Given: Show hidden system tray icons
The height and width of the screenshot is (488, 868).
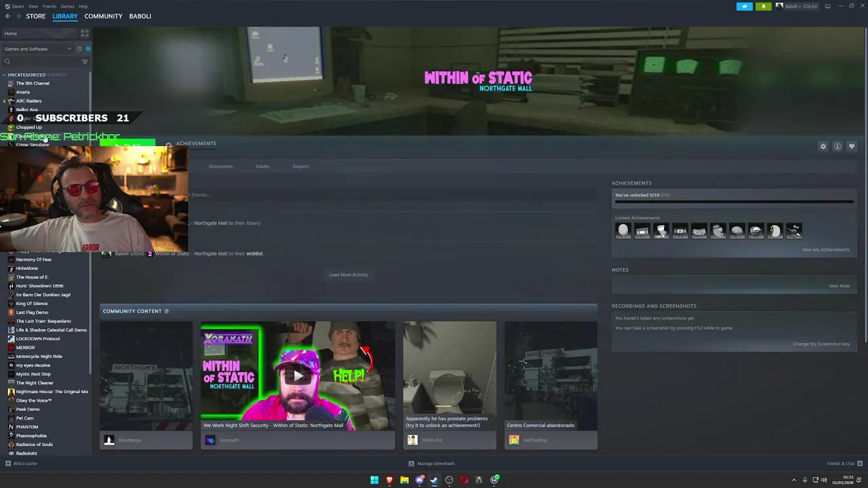Looking at the screenshot, I should [x=794, y=480].
